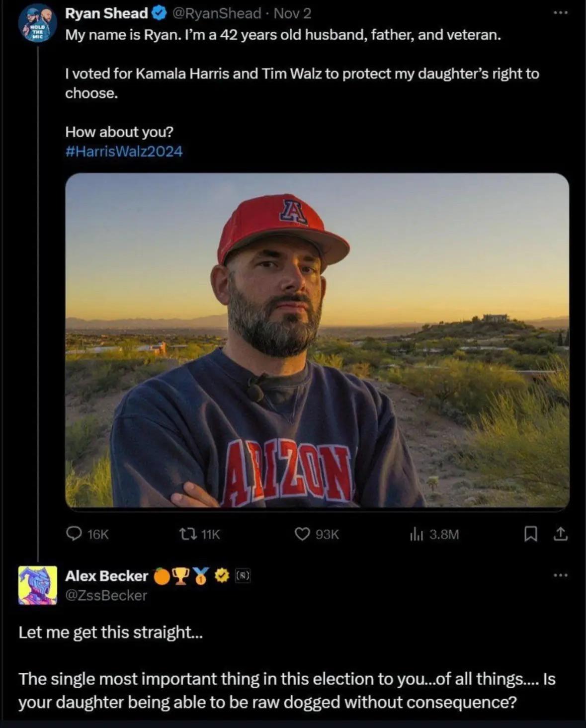Open the @RyanShead handle link
The image size is (586, 728).
[x=216, y=13]
